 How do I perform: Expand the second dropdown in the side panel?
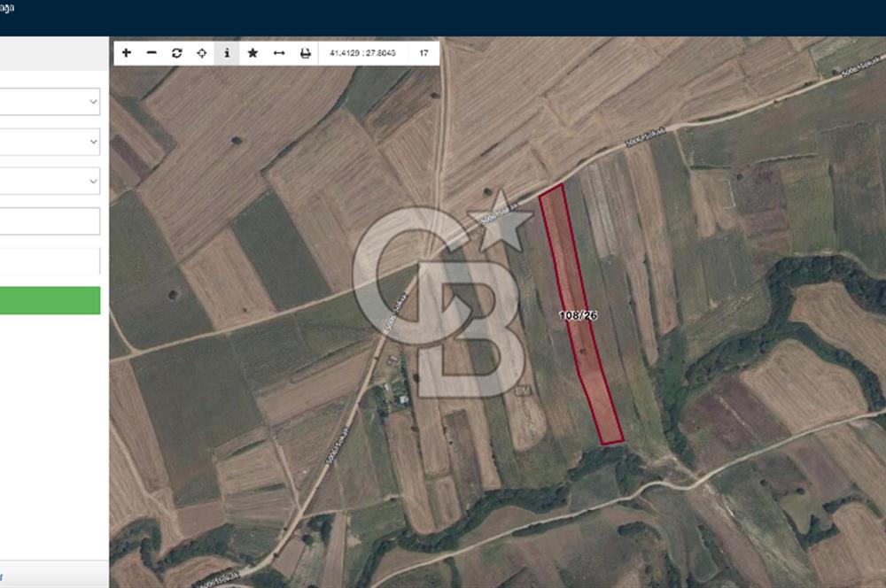click(x=49, y=142)
